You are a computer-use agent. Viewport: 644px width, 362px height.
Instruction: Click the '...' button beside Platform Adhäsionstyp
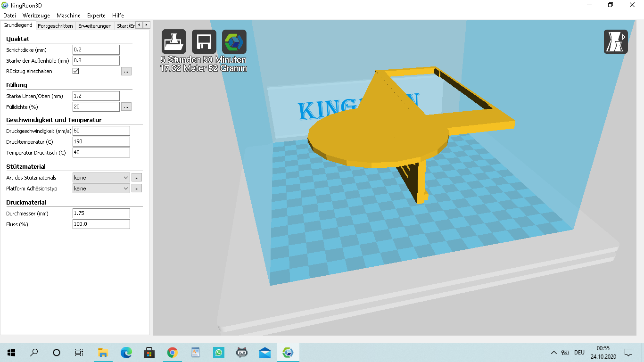coord(137,189)
